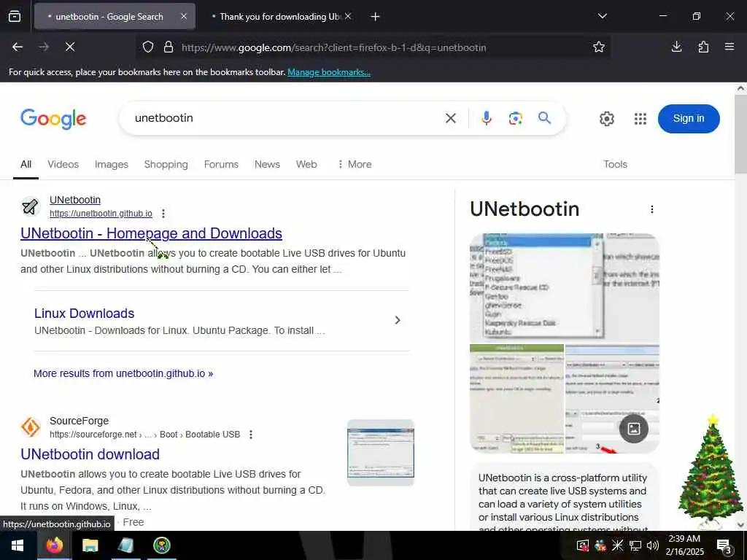This screenshot has height=560, width=747.
Task: Open the extensions puzzle icon
Action: pos(703,47)
